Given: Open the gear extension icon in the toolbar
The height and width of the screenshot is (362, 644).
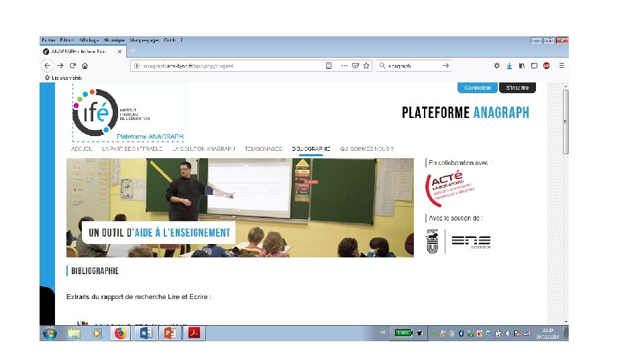Looking at the screenshot, I should [x=496, y=66].
